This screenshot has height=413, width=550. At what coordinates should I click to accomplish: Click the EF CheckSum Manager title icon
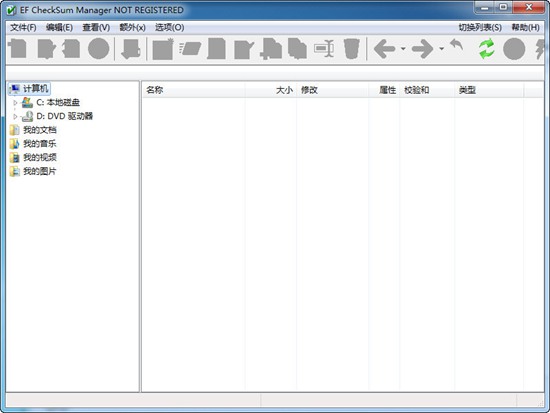(11, 10)
